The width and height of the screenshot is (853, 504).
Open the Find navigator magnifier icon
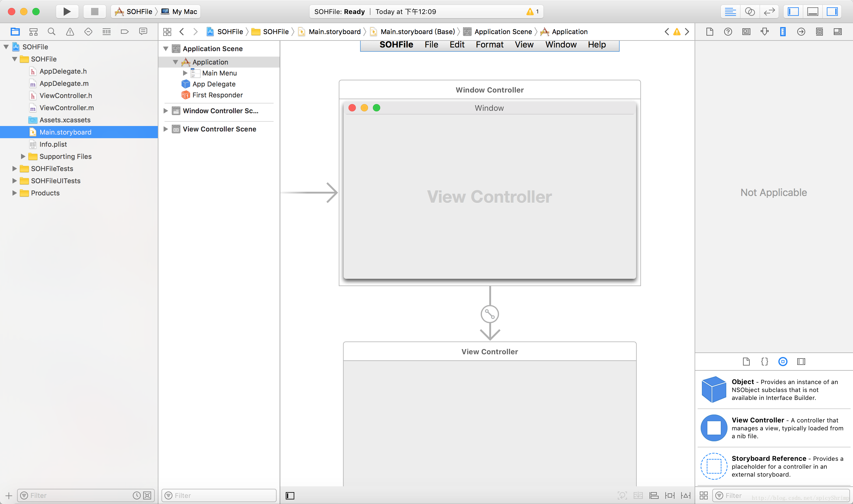(51, 32)
